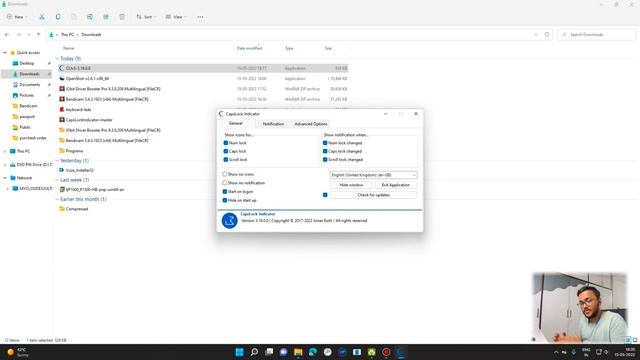Uncheck Num lock under Show icons for
640x360 pixels.
[226, 143]
